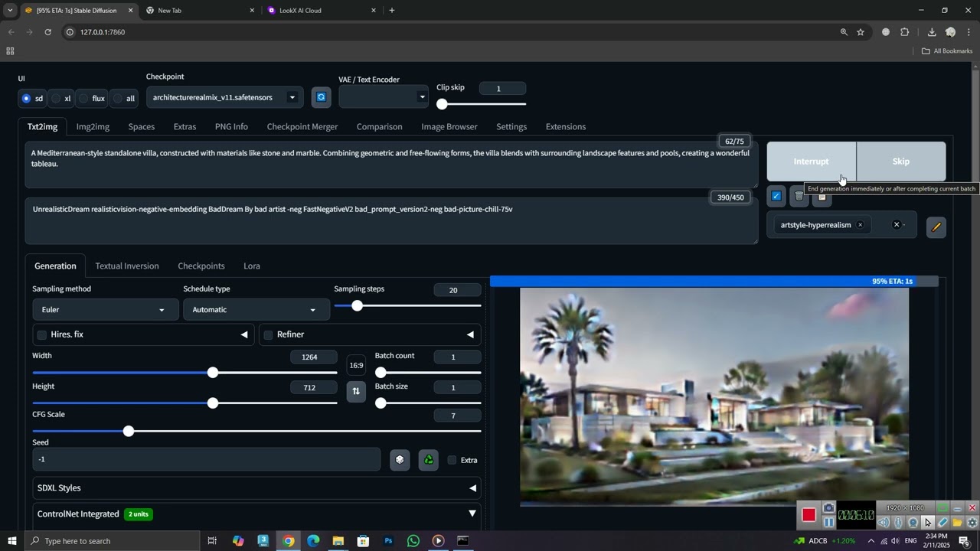The image size is (980, 551).
Task: Open the Textual Inversion sub-tab
Action: coord(127,266)
